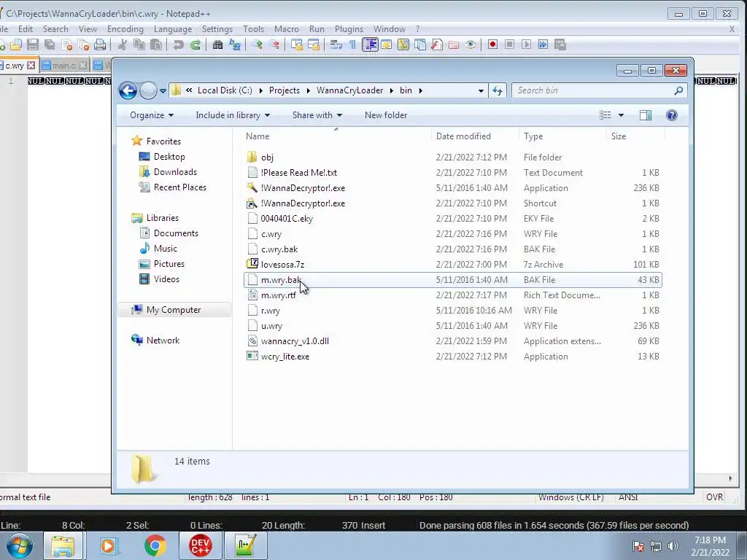
Task: Go back with Explorer's Back arrow button
Action: click(x=128, y=90)
